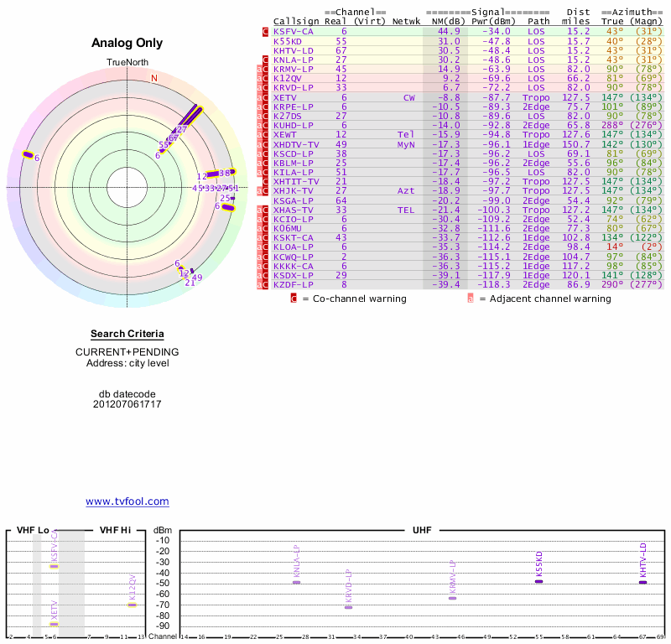Image resolution: width=671 pixels, height=644 pixels.
Task: Click the K12QV marker in the VHF Hi chart
Action: point(132,605)
